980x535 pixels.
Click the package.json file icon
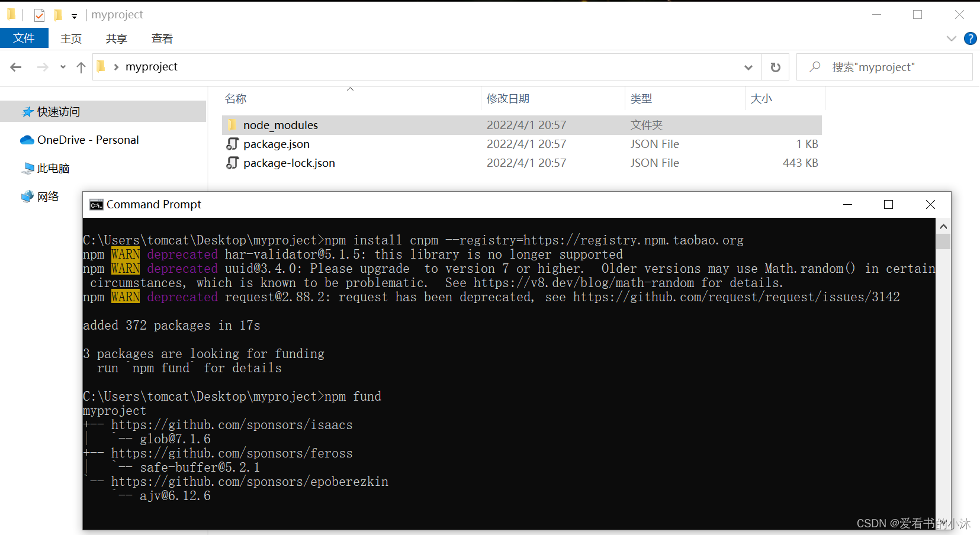[232, 144]
